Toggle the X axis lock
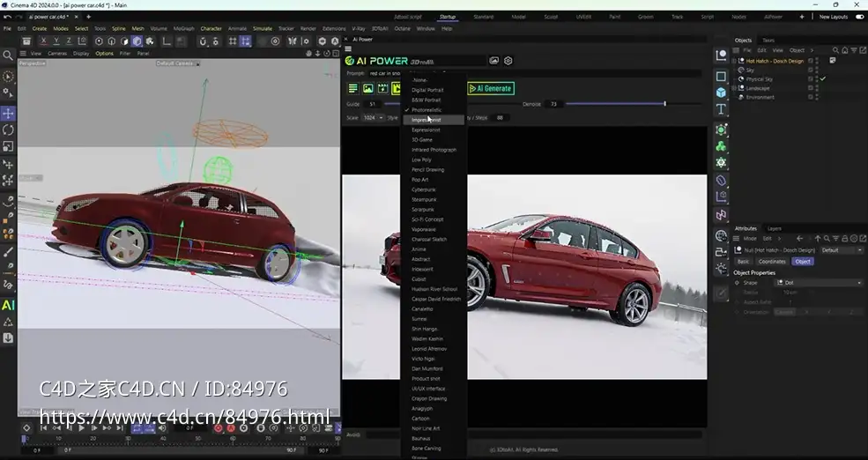The image size is (868, 460). (x=43, y=41)
